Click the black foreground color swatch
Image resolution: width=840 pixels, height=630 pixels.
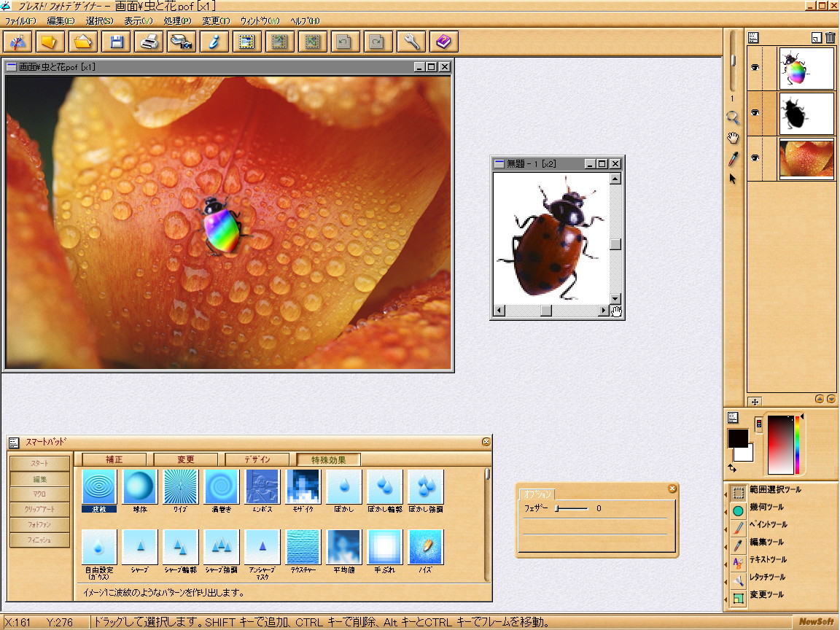(737, 438)
